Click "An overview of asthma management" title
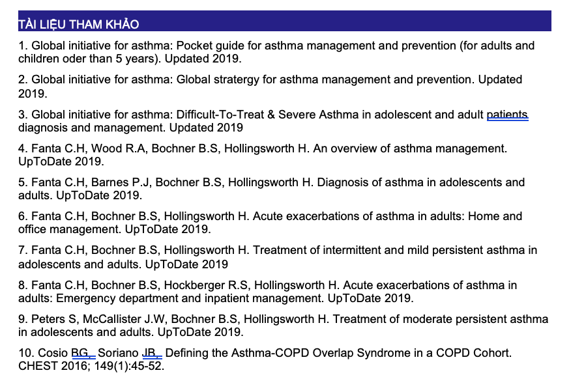This screenshot has height=392, width=571. (409, 148)
